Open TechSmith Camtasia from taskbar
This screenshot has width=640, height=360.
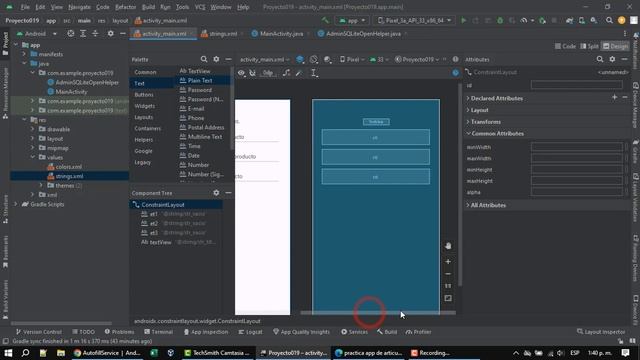pyautogui.click(x=217, y=353)
